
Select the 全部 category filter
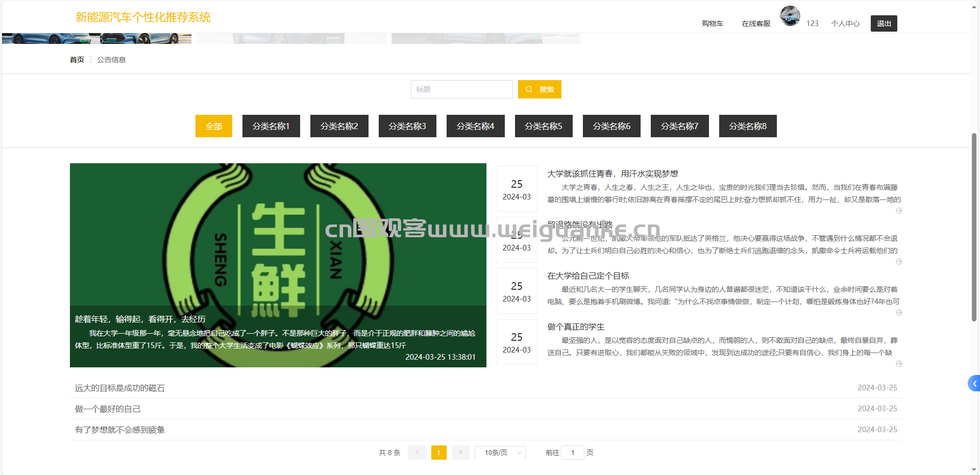point(214,126)
